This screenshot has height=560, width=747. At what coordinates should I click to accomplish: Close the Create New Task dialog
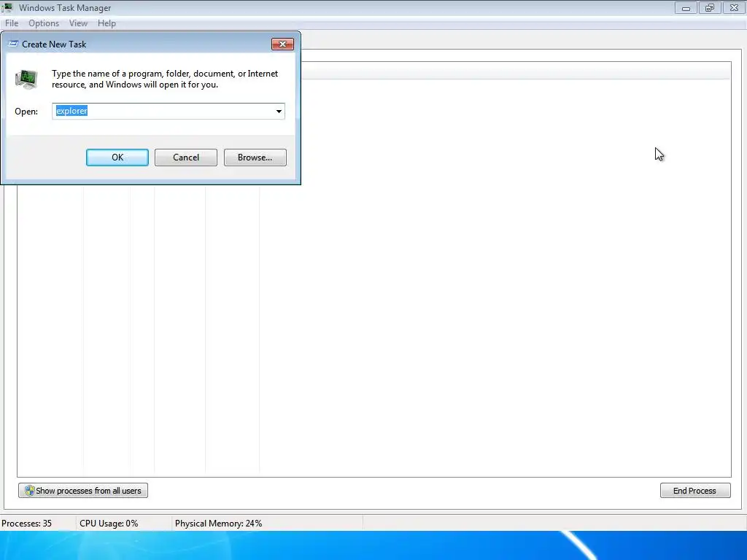tap(282, 44)
